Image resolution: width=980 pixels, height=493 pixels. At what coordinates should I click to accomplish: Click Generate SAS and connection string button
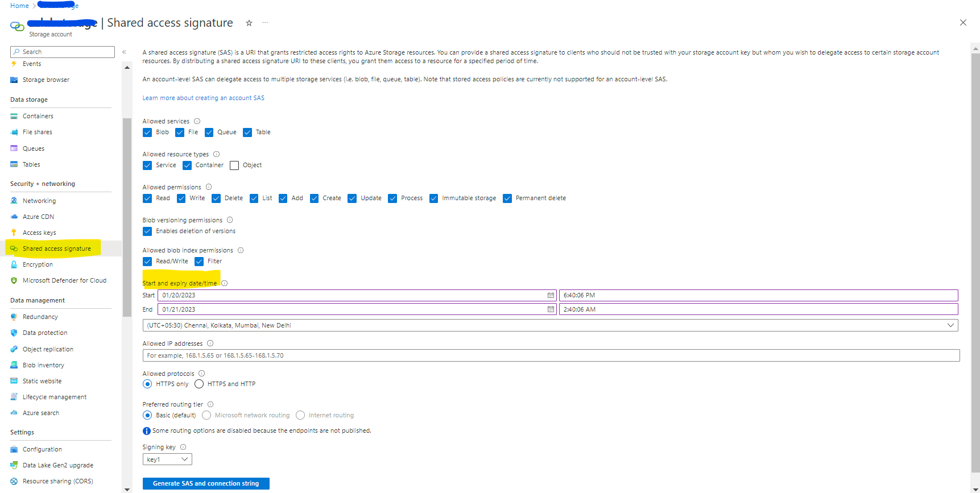coord(206,483)
